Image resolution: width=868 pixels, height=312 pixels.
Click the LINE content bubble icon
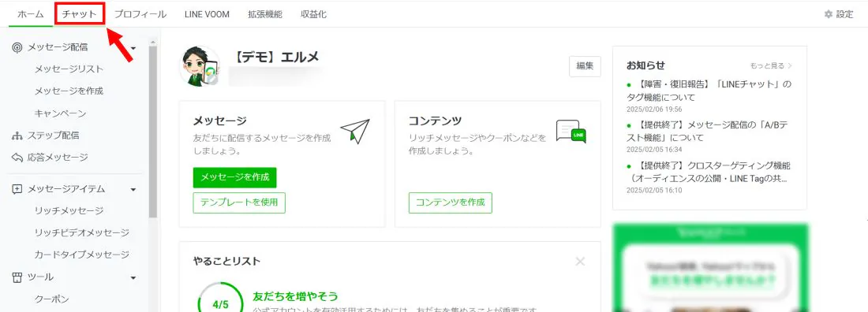click(571, 132)
